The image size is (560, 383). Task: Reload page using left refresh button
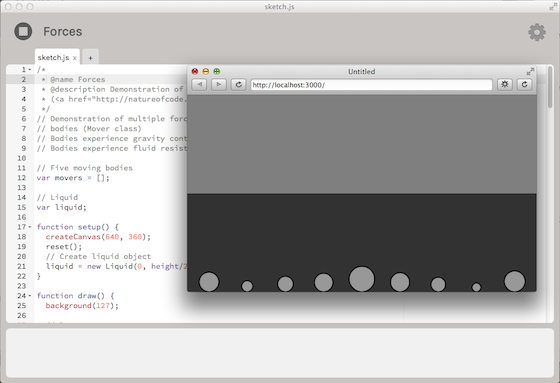tap(239, 85)
